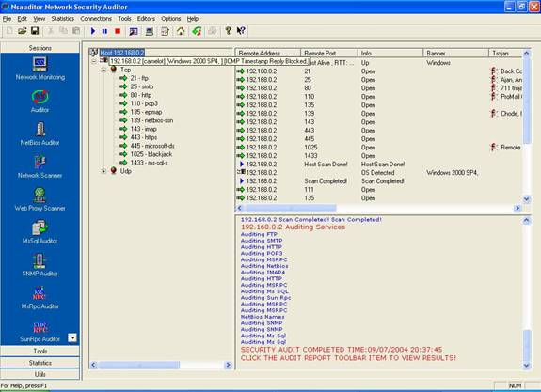Click the New document toolbar icon
541x392 pixels.
pyautogui.click(x=9, y=31)
